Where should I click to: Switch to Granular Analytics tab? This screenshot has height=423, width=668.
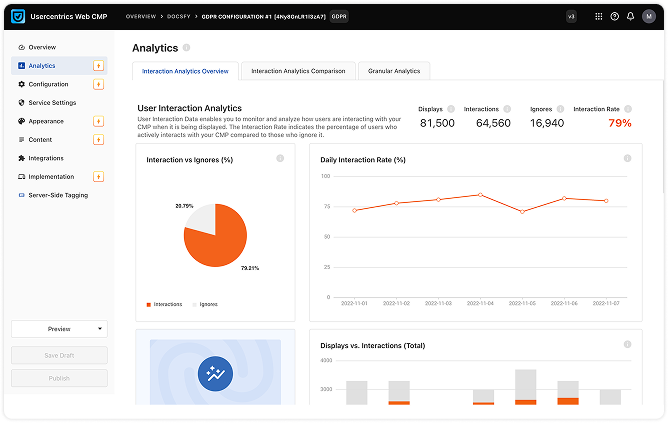click(x=392, y=71)
